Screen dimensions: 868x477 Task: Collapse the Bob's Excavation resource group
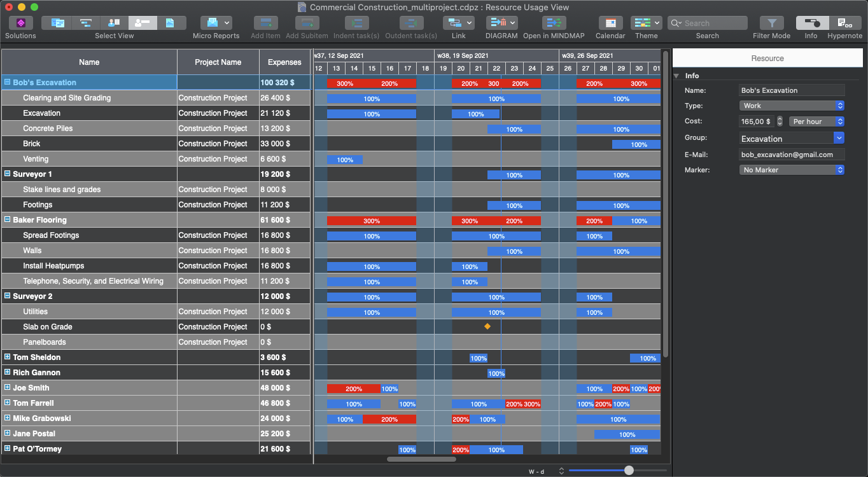pyautogui.click(x=8, y=83)
